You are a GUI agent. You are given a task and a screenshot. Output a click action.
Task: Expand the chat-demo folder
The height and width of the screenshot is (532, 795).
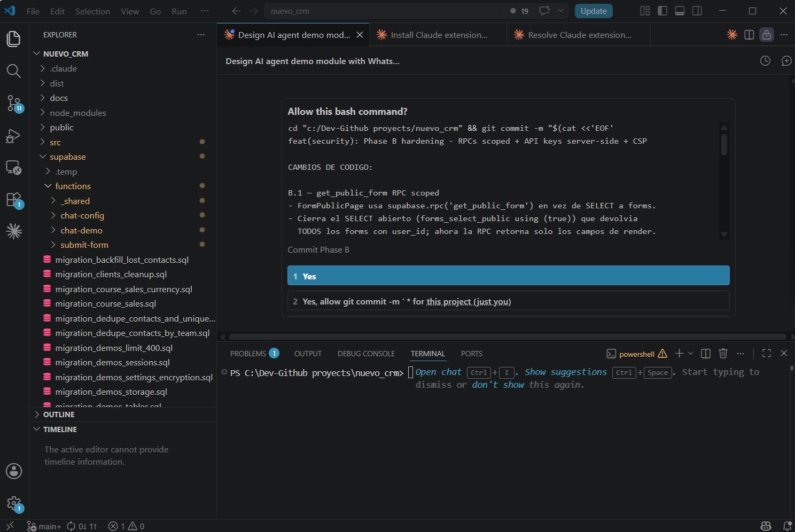click(53, 230)
